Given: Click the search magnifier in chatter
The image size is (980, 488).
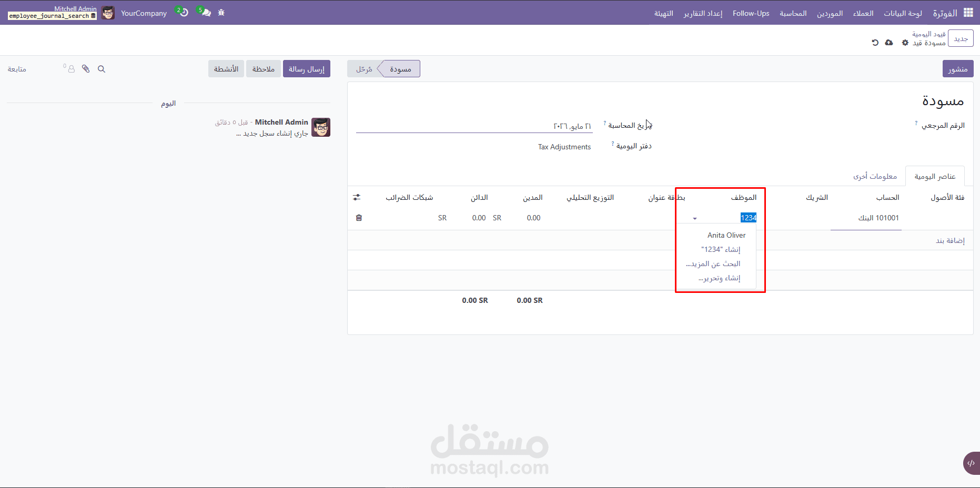Looking at the screenshot, I should tap(102, 69).
